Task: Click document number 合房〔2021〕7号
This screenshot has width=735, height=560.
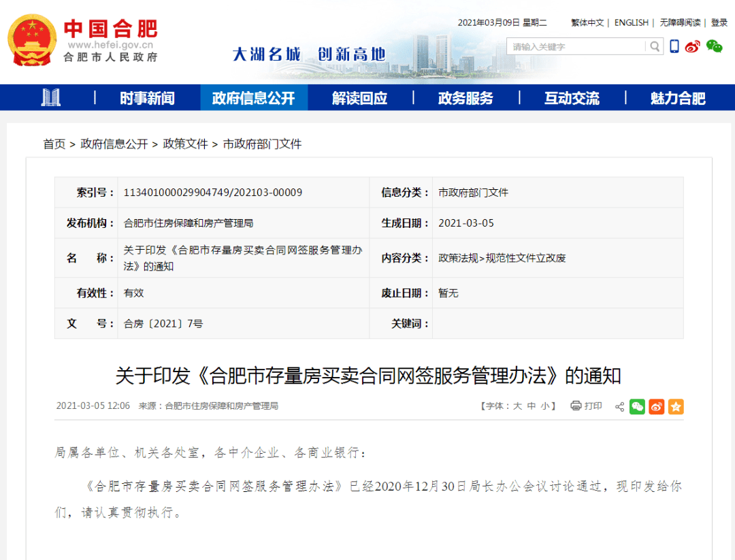Action: pos(163,324)
